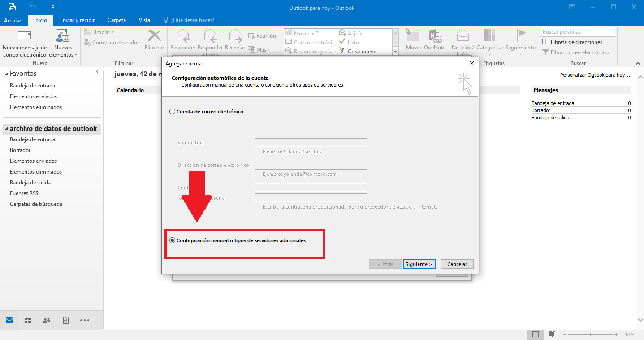
Task: Open the Nuevos elementos menu
Action: tap(63, 44)
